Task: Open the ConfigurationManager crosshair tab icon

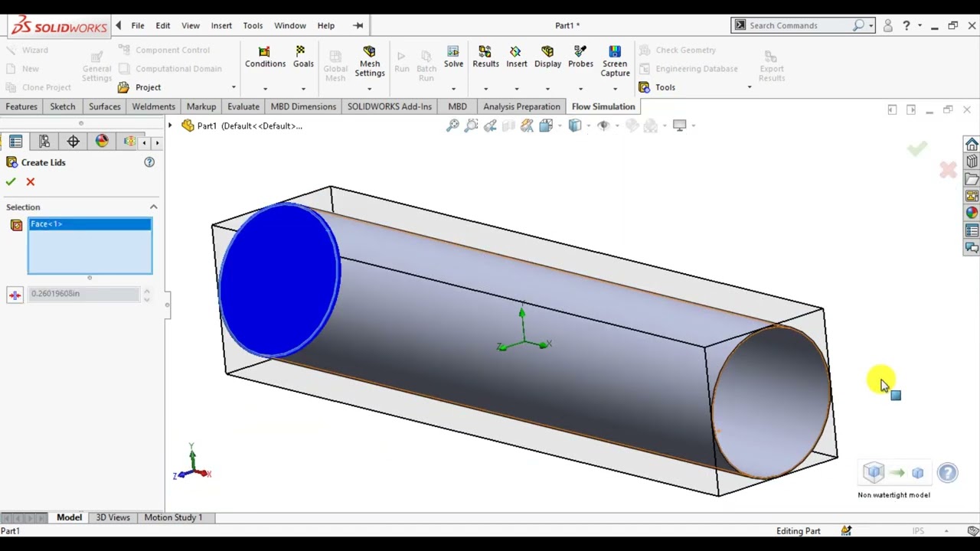Action: coord(73,142)
